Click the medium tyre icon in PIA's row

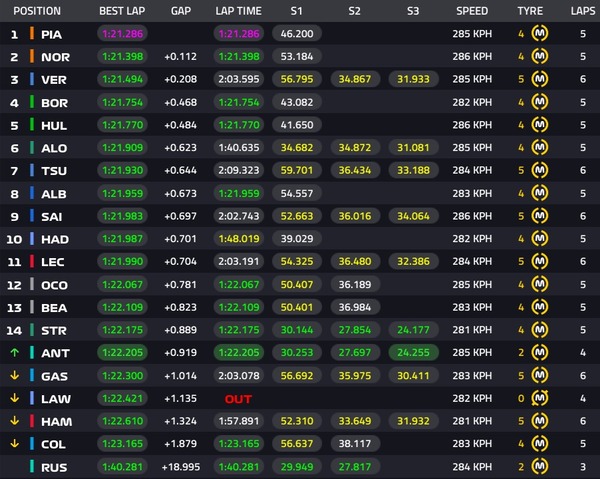click(540, 34)
